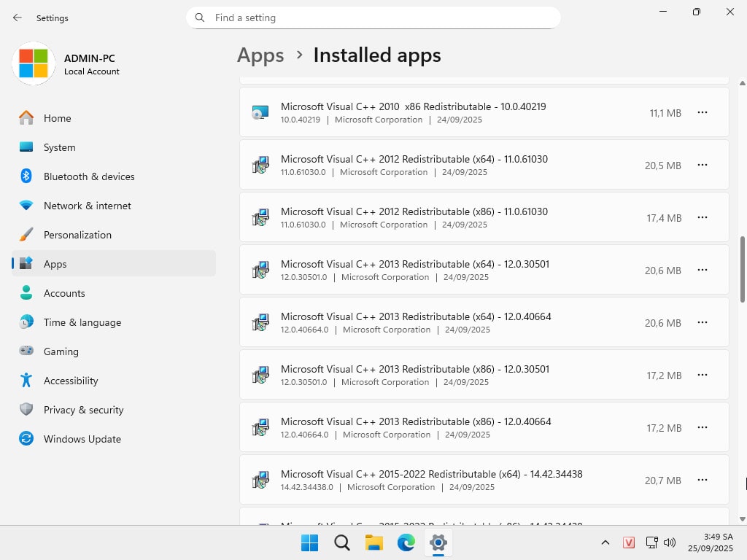
Task: Open options menu for Visual C++ 2015-2022 (x64)
Action: [702, 480]
